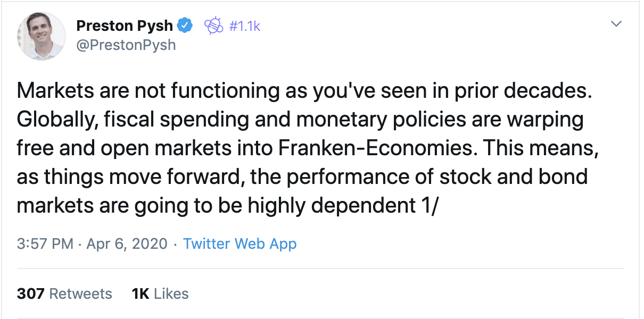Click the bee icon beside the verified badge

tap(214, 25)
